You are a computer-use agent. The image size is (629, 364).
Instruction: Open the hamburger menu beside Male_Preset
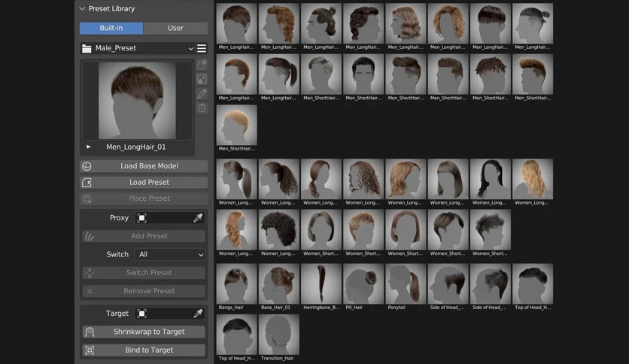pos(202,48)
